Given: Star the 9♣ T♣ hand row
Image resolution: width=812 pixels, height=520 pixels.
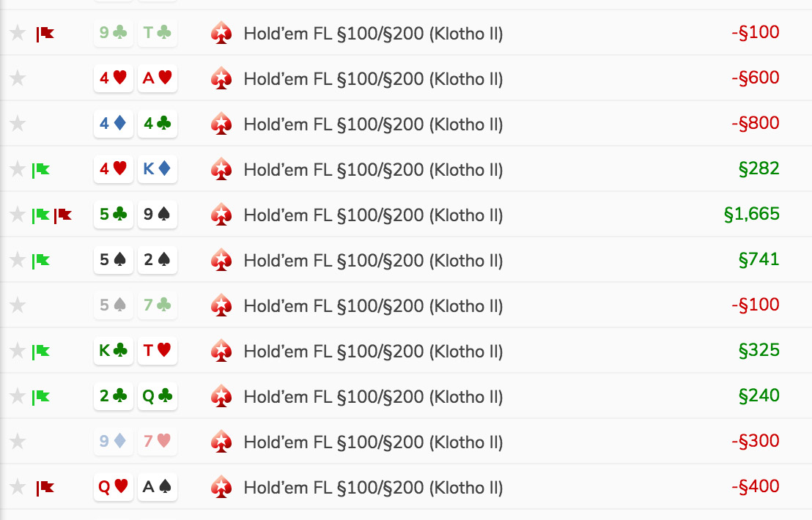Looking at the screenshot, I should (x=18, y=33).
